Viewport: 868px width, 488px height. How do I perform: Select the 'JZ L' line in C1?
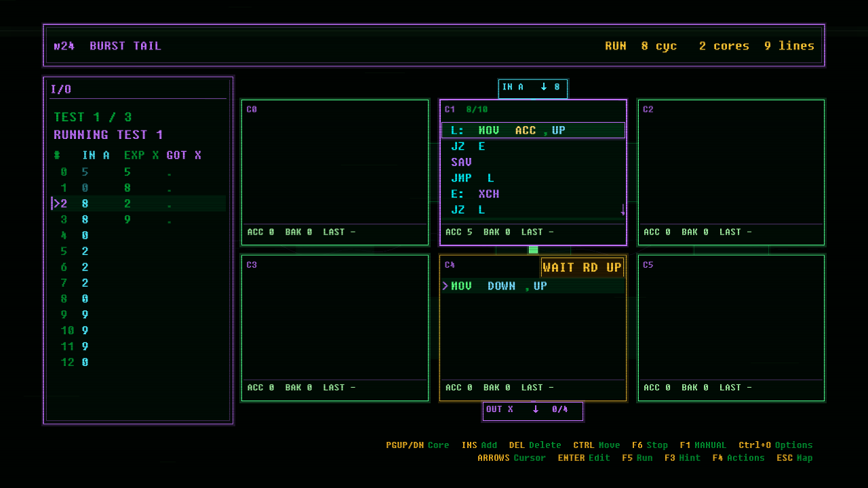[533, 210]
